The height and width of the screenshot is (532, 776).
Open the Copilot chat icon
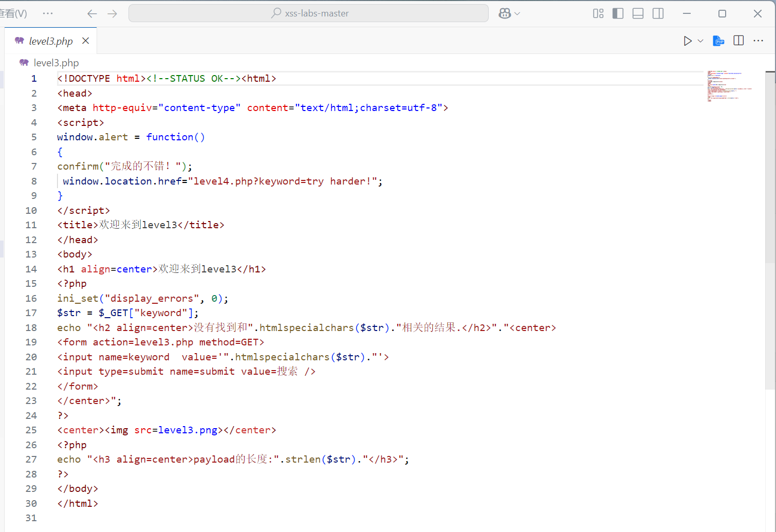point(505,13)
